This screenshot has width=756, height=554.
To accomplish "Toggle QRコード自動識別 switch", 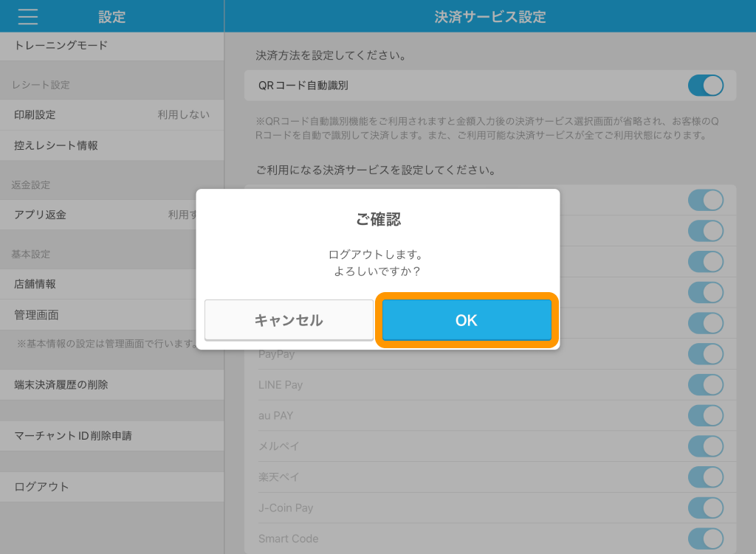I will coord(705,86).
